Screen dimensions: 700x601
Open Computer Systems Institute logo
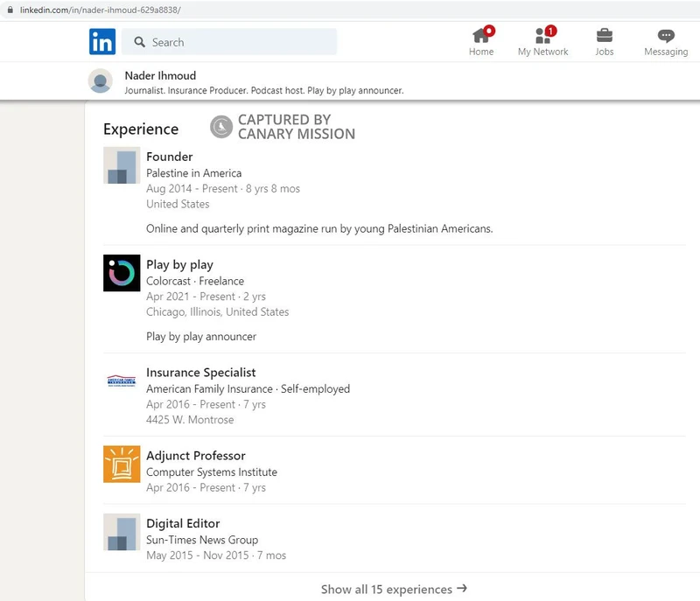tap(122, 464)
